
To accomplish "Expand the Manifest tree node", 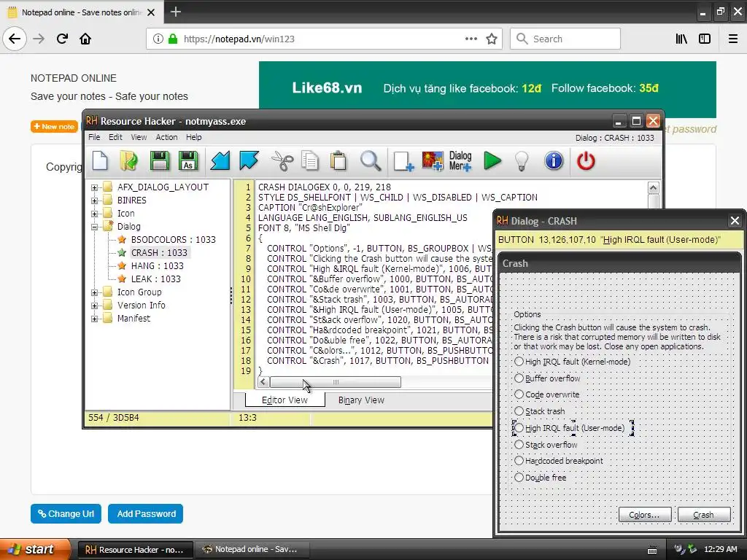I will [x=94, y=319].
